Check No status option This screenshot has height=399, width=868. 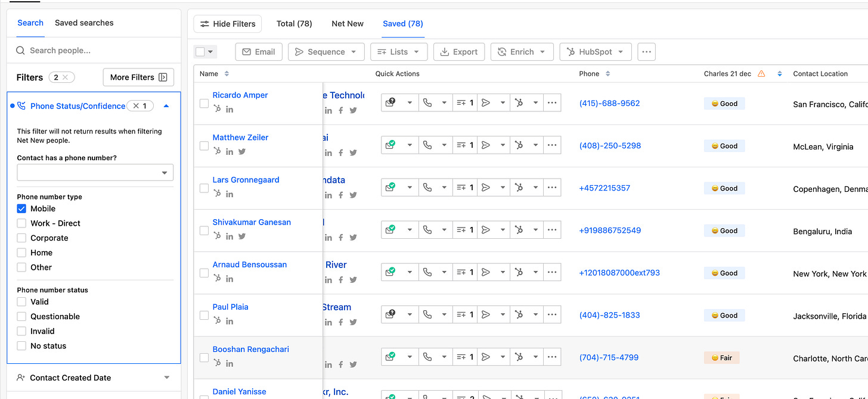coord(21,345)
